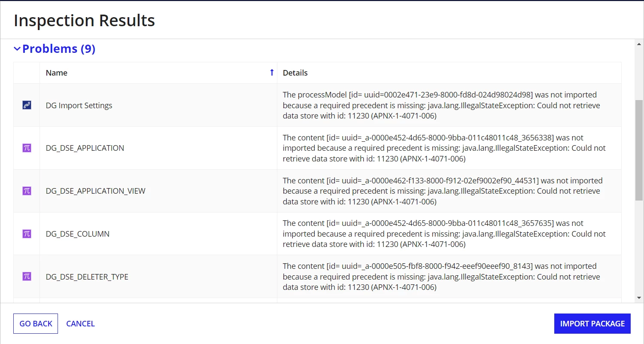
Task: Click scrollbar down arrow
Action: (x=639, y=297)
